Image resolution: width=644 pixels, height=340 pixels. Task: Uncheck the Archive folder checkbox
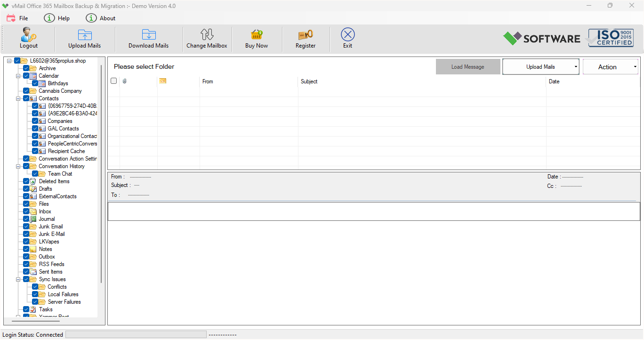[x=26, y=68]
